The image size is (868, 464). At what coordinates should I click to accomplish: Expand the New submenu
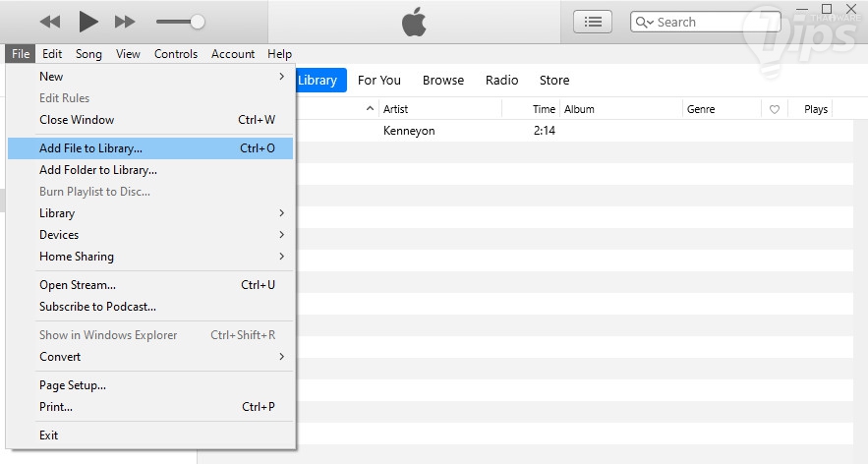click(150, 77)
